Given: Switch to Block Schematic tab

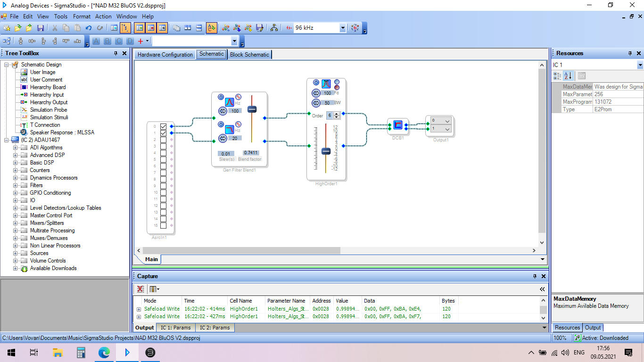Looking at the screenshot, I should [x=249, y=55].
